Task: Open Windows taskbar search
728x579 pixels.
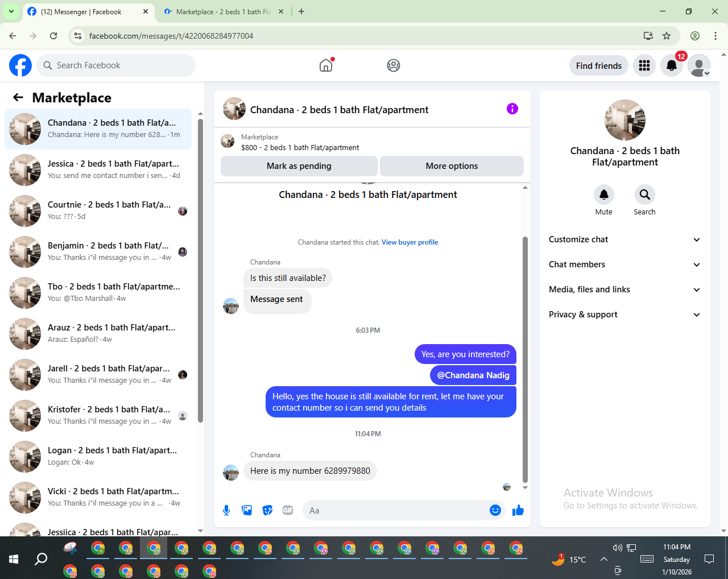Action: pyautogui.click(x=41, y=559)
